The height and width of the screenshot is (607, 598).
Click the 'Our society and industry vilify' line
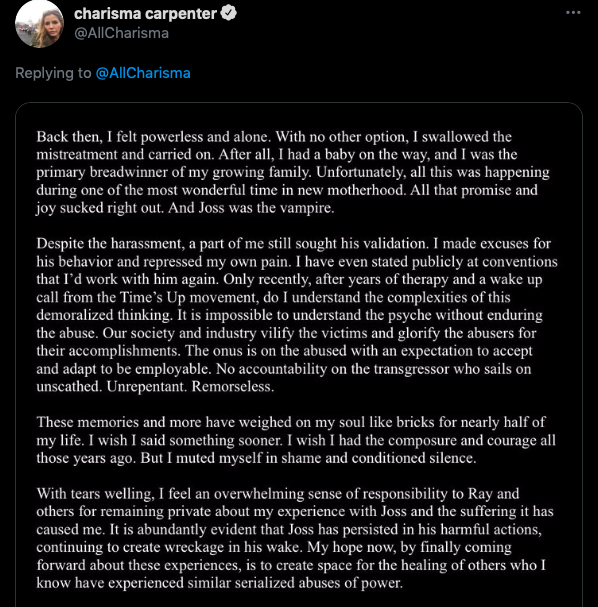(286, 333)
